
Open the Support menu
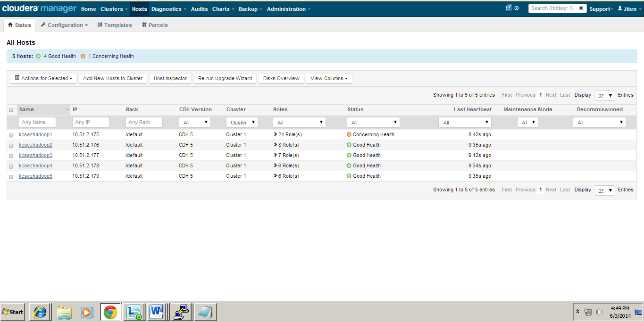[601, 9]
